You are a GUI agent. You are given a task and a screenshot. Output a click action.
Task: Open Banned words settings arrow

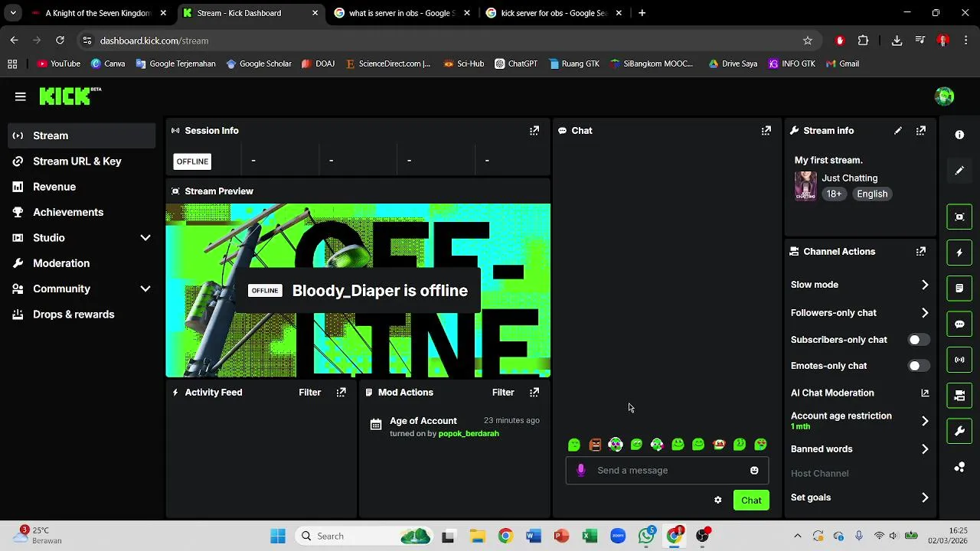[x=925, y=449]
